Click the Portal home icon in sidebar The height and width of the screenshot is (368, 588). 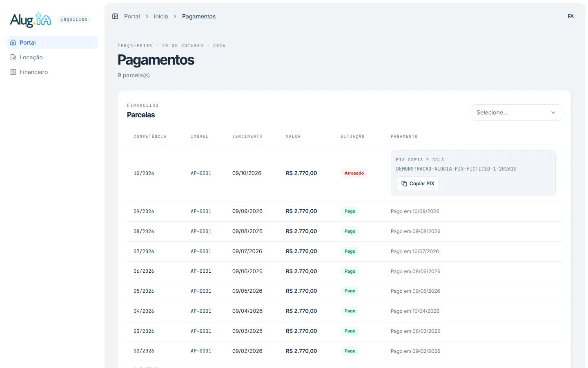coord(13,43)
